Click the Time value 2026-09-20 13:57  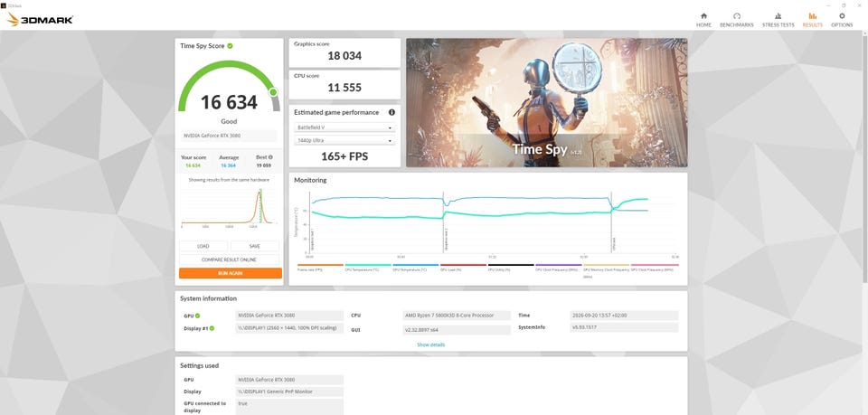click(624, 316)
